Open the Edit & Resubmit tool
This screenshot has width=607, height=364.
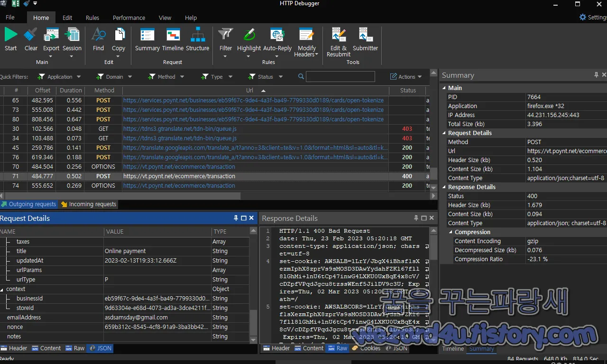click(338, 38)
